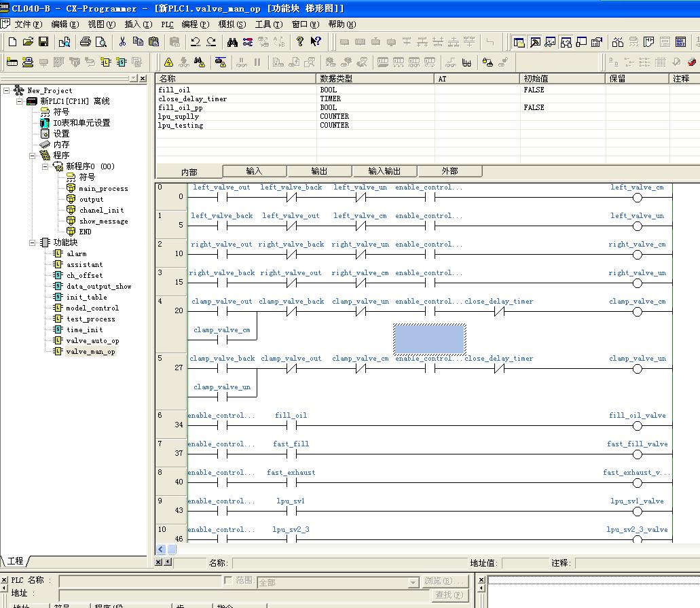Collapse the 功能块 tree node
Image resolution: width=700 pixels, height=608 pixels.
coord(33,243)
